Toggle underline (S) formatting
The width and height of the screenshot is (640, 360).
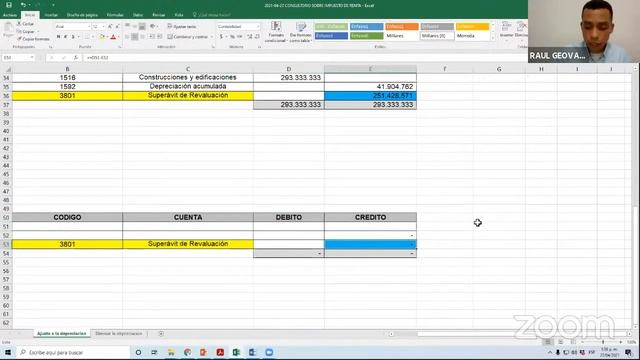pos(73,37)
